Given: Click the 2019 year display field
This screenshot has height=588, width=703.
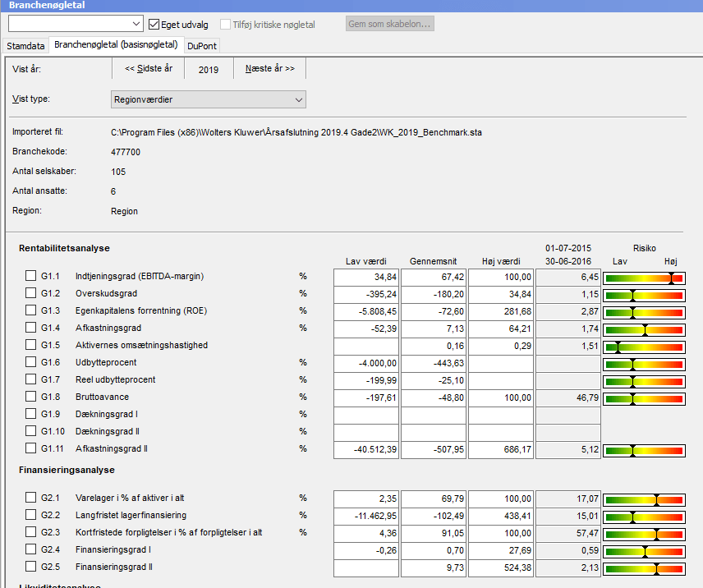Looking at the screenshot, I should 209,70.
